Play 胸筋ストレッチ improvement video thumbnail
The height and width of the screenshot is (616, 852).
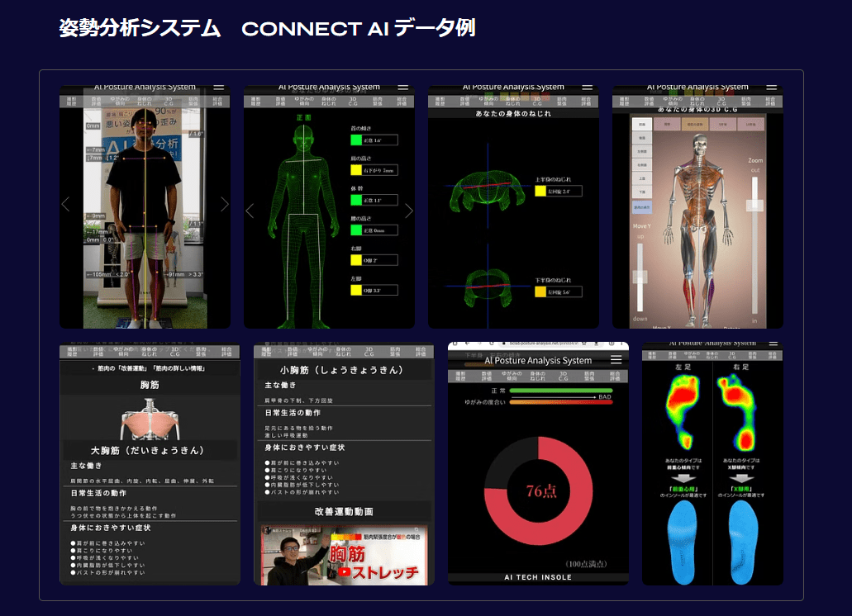(x=344, y=555)
